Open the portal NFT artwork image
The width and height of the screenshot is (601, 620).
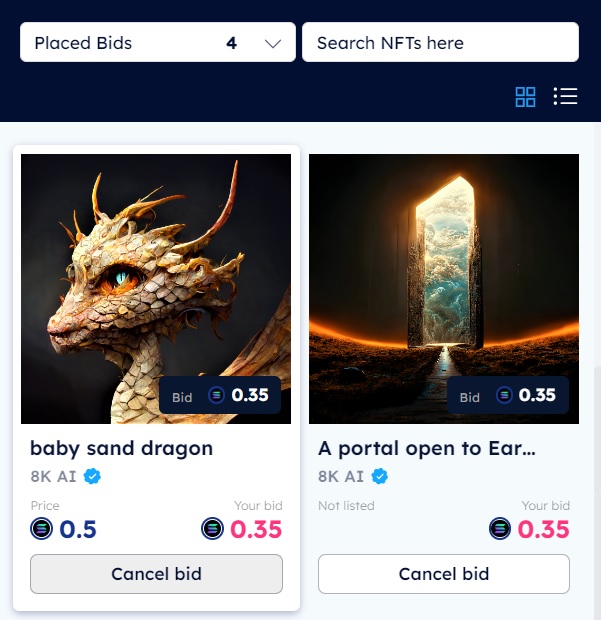[x=444, y=289]
